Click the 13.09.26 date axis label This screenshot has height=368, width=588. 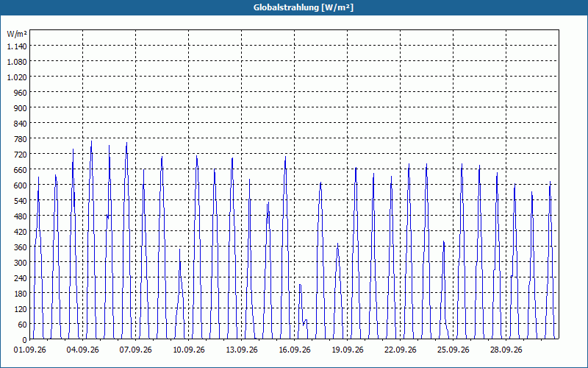(242, 350)
